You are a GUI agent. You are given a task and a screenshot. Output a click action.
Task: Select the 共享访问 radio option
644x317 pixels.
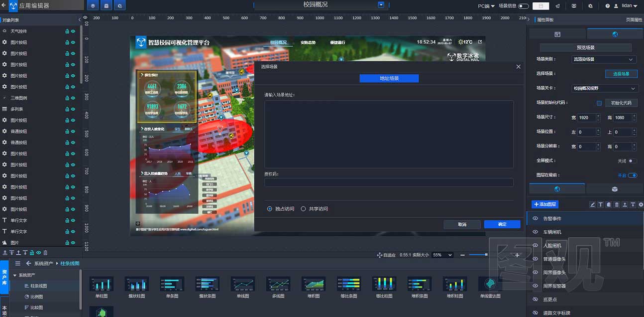click(x=303, y=209)
